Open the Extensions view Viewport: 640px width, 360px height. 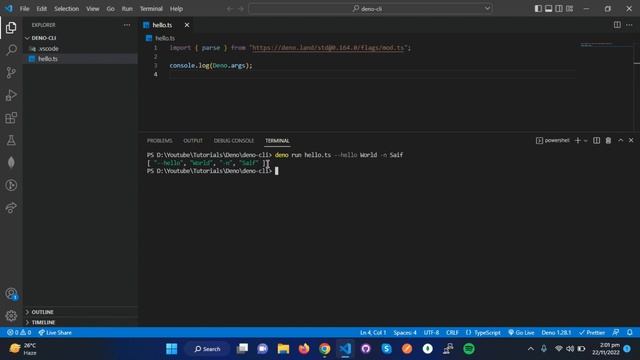click(x=11, y=118)
